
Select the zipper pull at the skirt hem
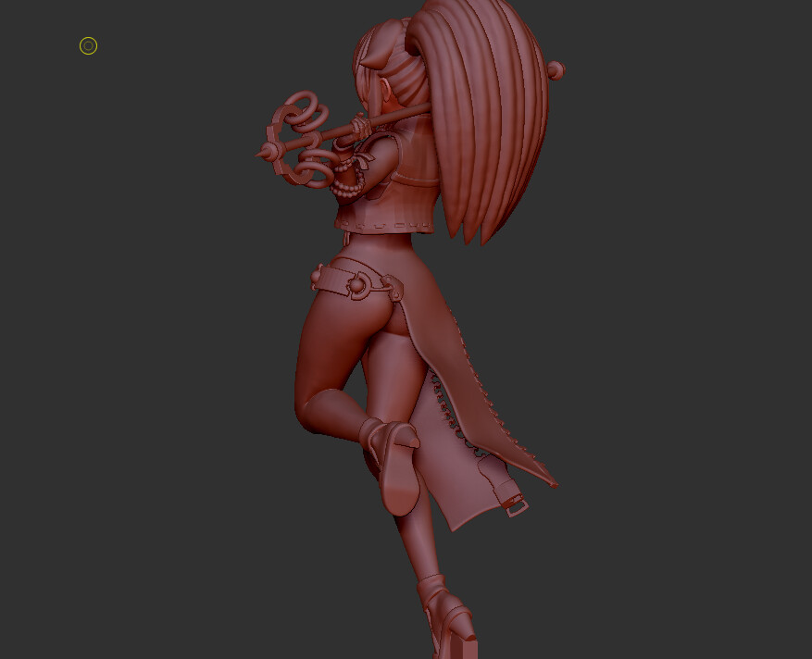pos(515,504)
